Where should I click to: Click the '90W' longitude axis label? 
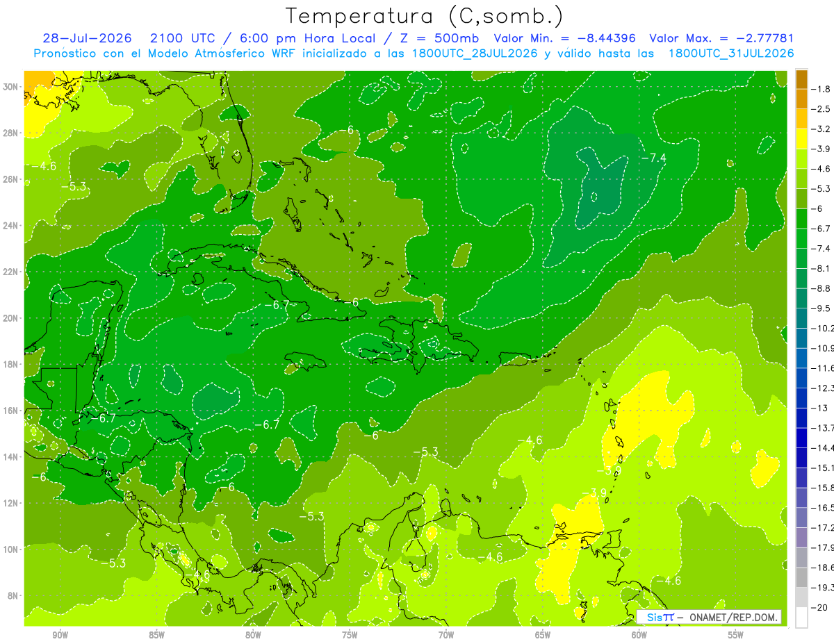coord(60,635)
